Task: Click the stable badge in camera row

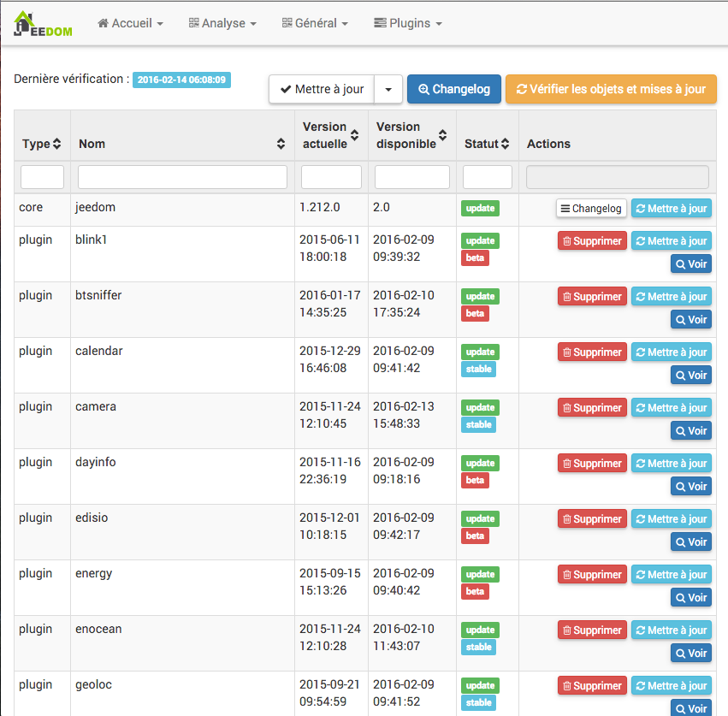Action: (x=479, y=424)
